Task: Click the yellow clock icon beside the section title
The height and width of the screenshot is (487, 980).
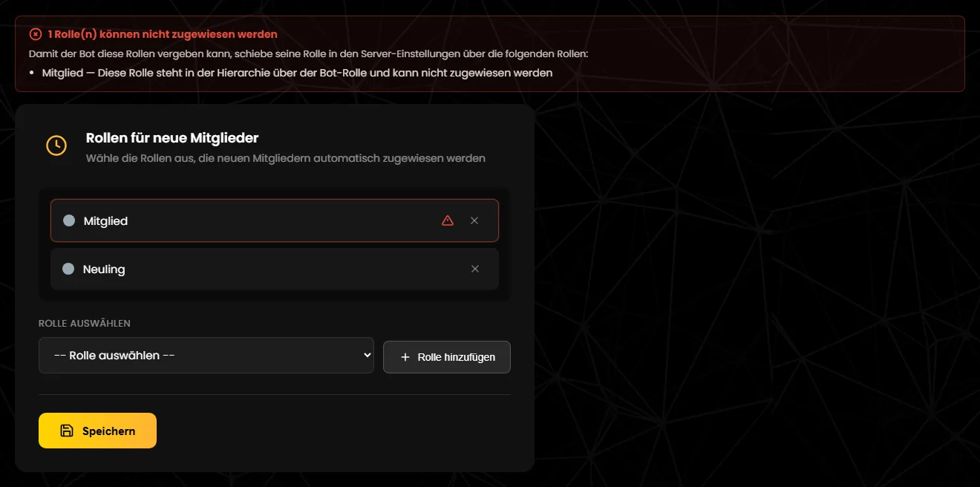Action: pos(56,146)
